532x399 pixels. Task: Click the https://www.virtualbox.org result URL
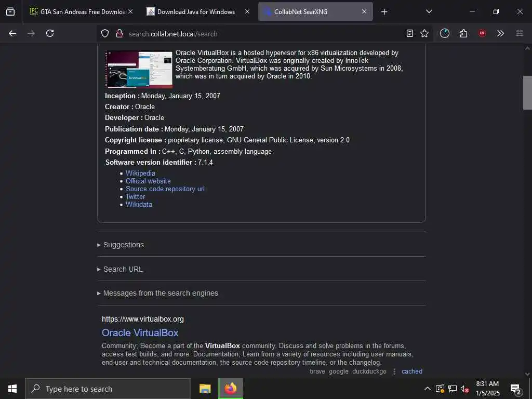(x=143, y=319)
